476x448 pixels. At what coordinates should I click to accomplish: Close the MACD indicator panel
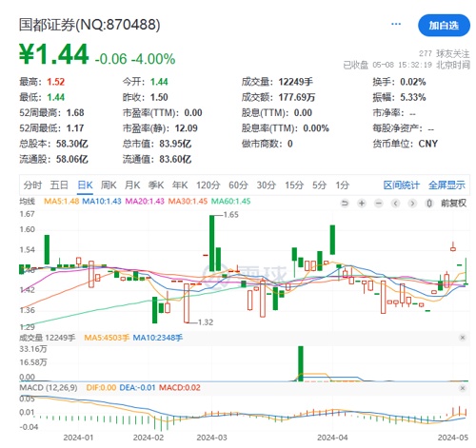point(463,388)
